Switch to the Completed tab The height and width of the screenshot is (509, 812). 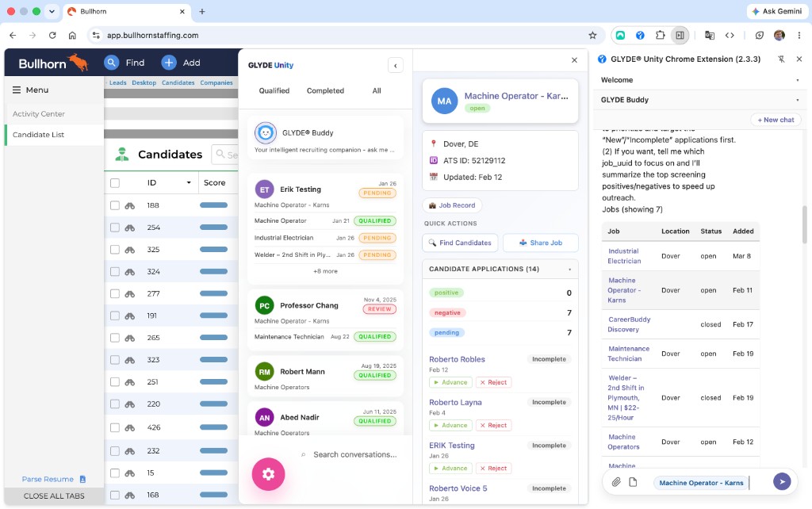coord(325,90)
